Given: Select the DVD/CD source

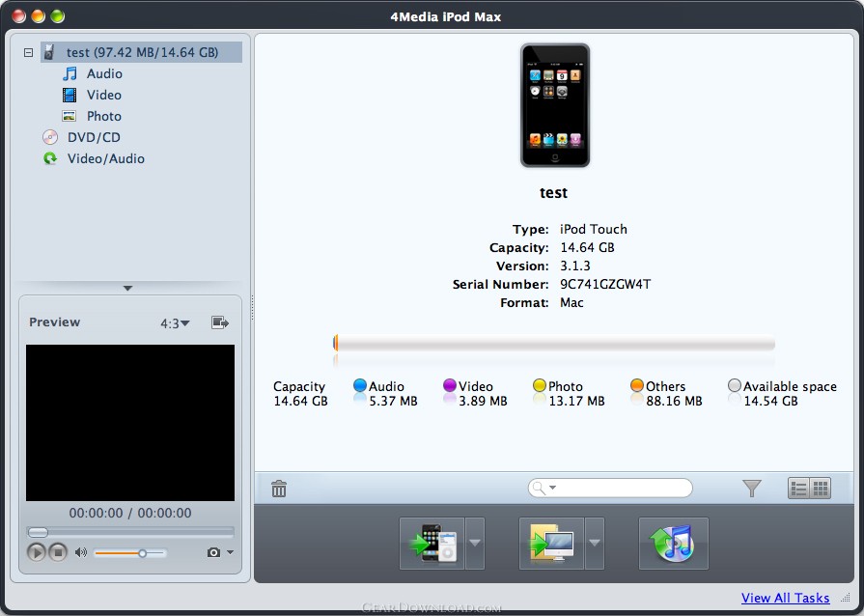Looking at the screenshot, I should 94,137.
